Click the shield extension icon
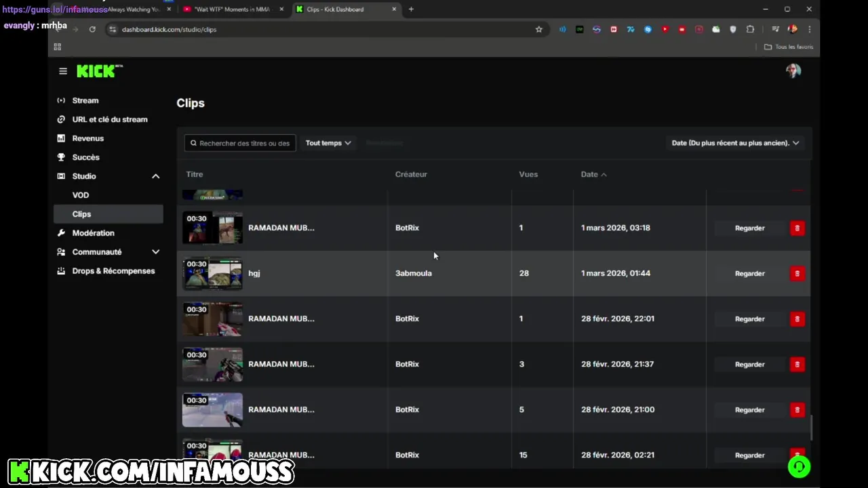868x488 pixels. (733, 29)
